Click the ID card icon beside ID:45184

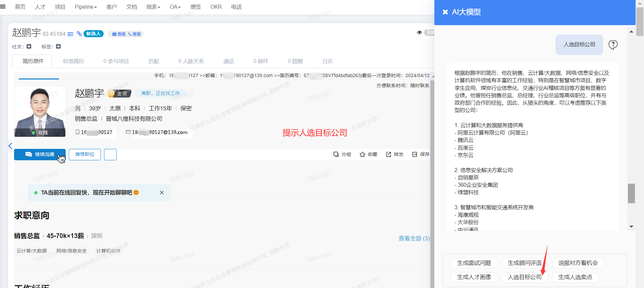click(x=70, y=34)
